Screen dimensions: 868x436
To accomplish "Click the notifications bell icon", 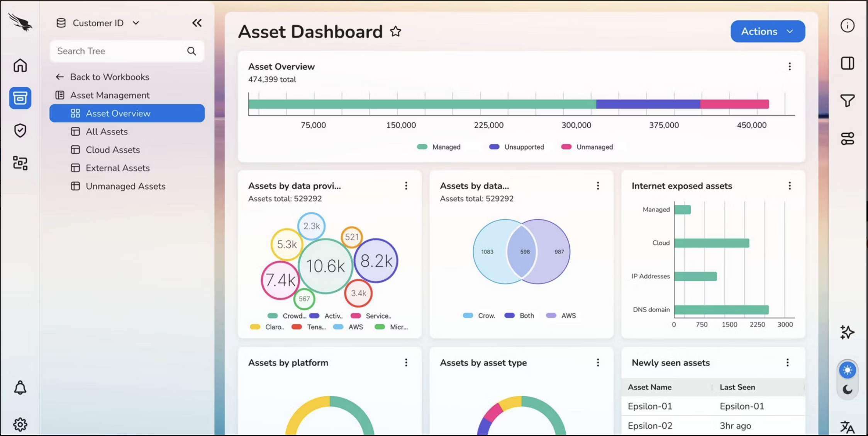I will (20, 387).
